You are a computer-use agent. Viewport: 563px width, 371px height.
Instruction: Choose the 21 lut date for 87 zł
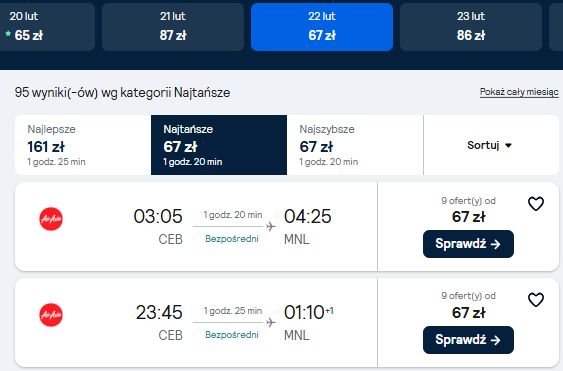pos(173,27)
